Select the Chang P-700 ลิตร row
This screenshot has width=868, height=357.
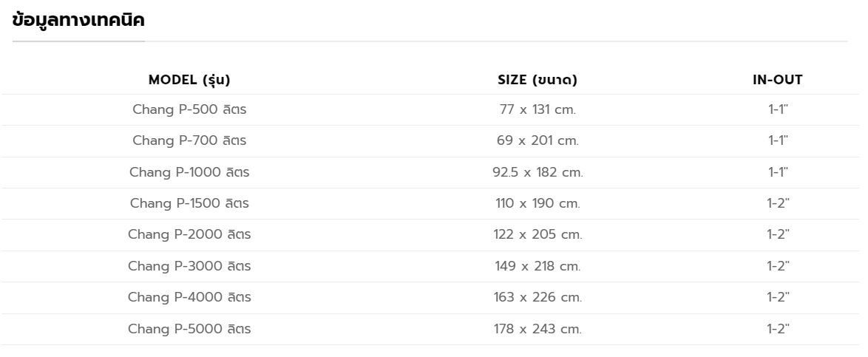click(x=189, y=140)
